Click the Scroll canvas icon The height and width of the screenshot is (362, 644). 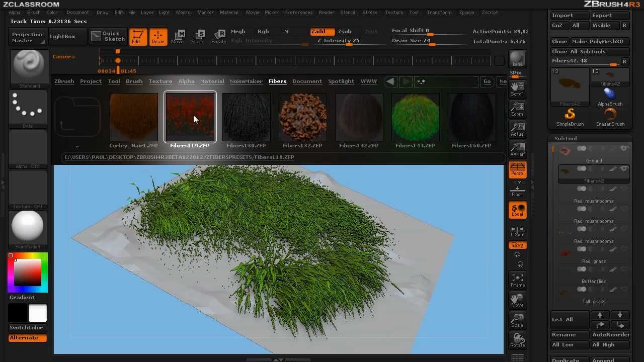tap(517, 89)
